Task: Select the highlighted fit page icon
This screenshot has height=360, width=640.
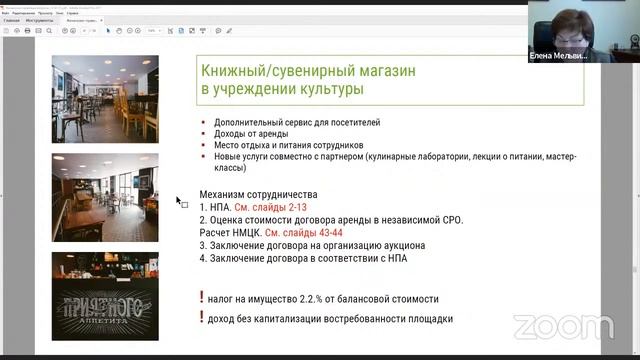Action: [x=181, y=31]
